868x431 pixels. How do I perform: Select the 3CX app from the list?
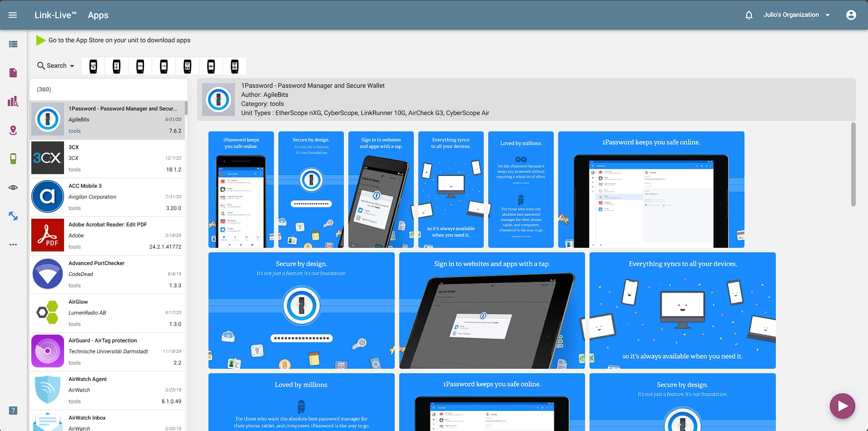[108, 158]
